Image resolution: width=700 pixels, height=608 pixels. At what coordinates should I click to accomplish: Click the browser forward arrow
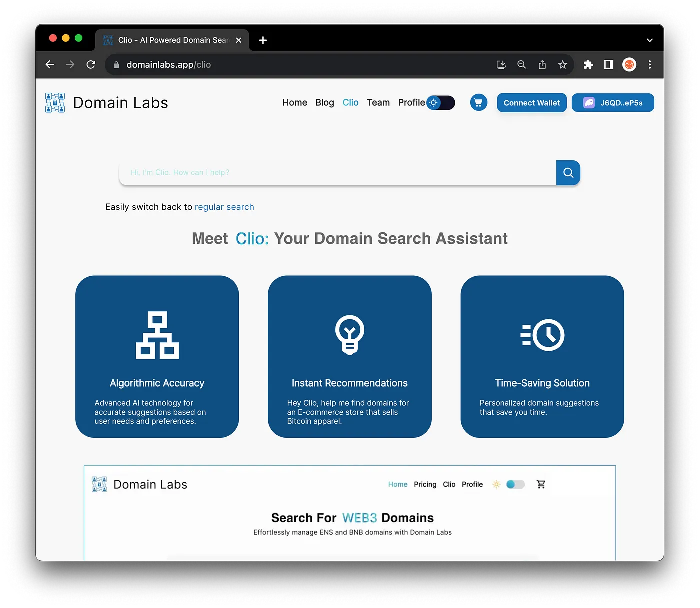(x=70, y=64)
